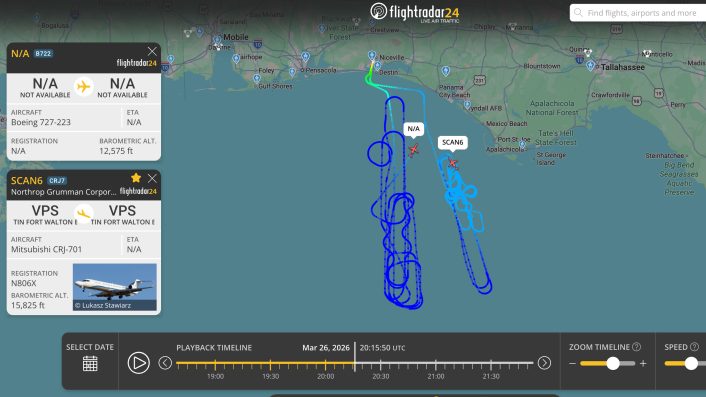Toggle the favorite star on SCAN6
Screen dimensions: 706x397
click(136, 178)
